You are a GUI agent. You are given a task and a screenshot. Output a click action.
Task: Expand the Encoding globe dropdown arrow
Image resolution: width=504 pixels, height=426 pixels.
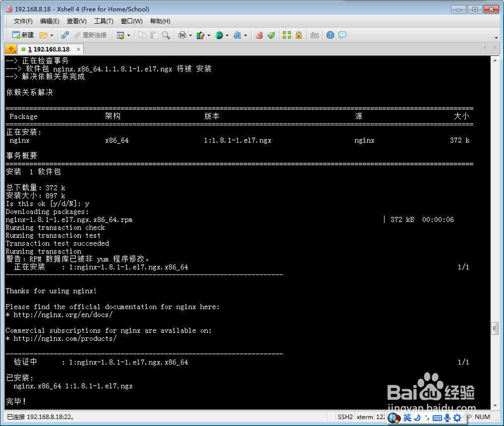[x=227, y=35]
